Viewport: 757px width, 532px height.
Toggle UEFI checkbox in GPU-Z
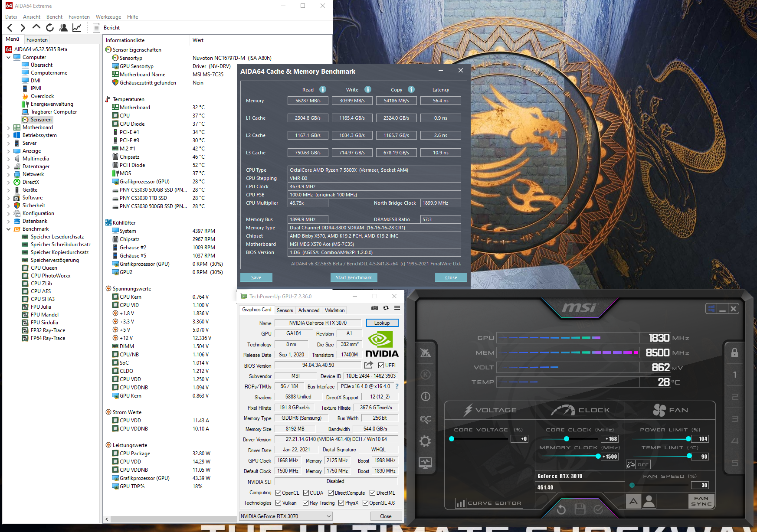click(x=381, y=366)
